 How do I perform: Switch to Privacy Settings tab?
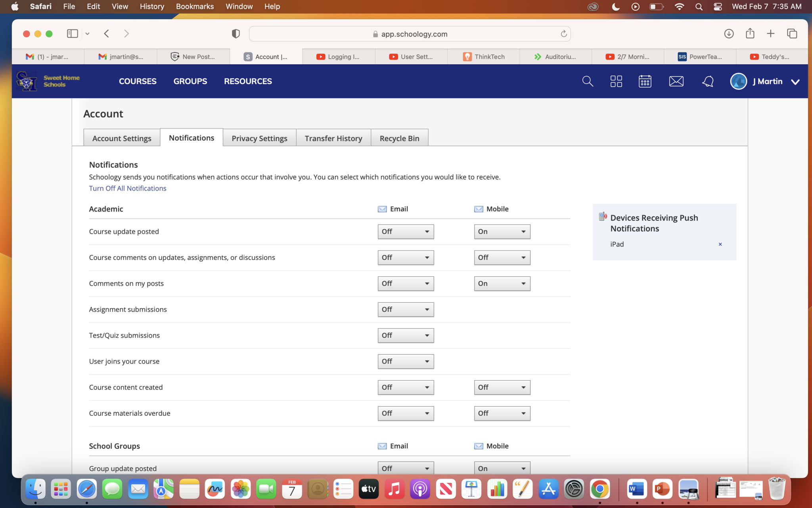(x=259, y=138)
